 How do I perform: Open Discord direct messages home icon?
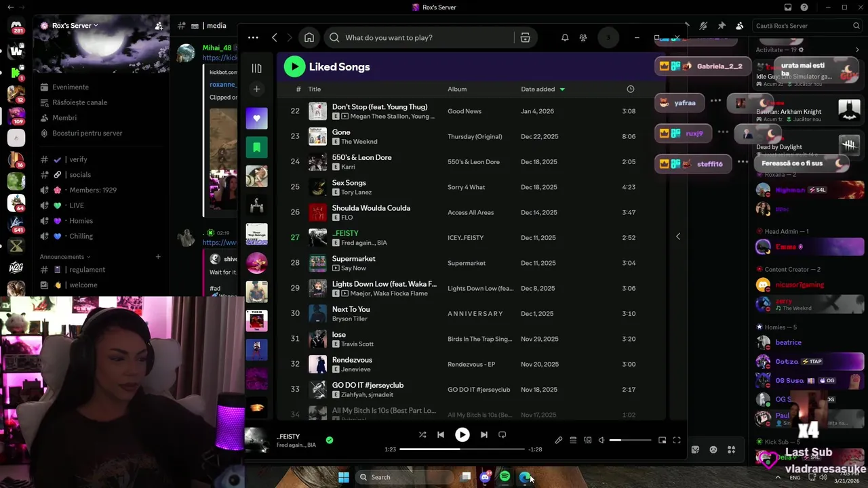[x=16, y=27]
